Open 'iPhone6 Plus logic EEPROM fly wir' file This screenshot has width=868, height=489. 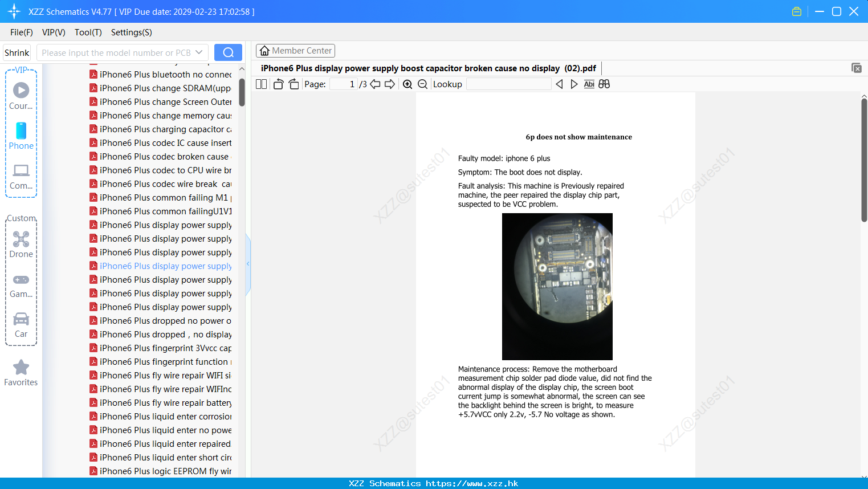coord(161,471)
